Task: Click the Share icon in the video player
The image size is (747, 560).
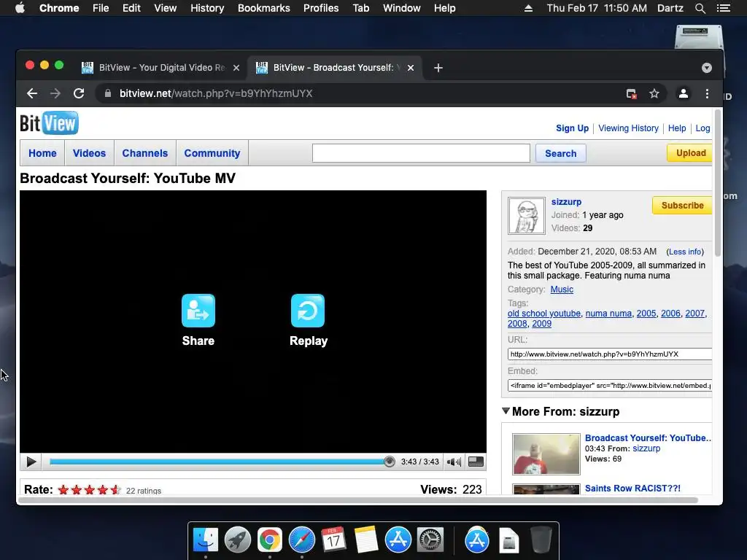Action: pyautogui.click(x=198, y=311)
